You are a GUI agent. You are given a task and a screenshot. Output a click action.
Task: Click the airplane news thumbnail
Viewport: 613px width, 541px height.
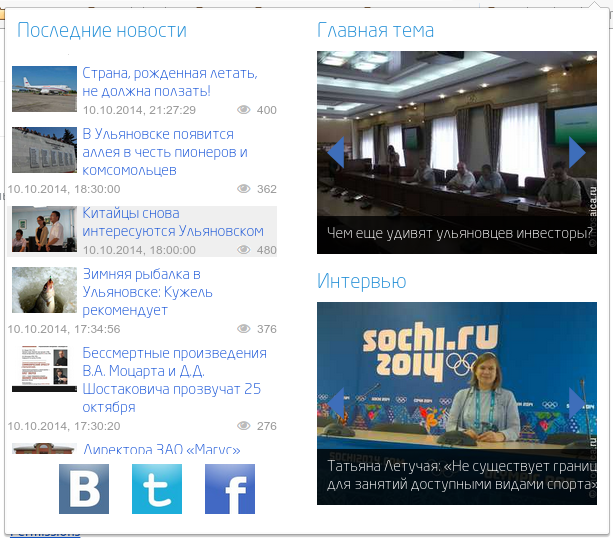tap(44, 89)
